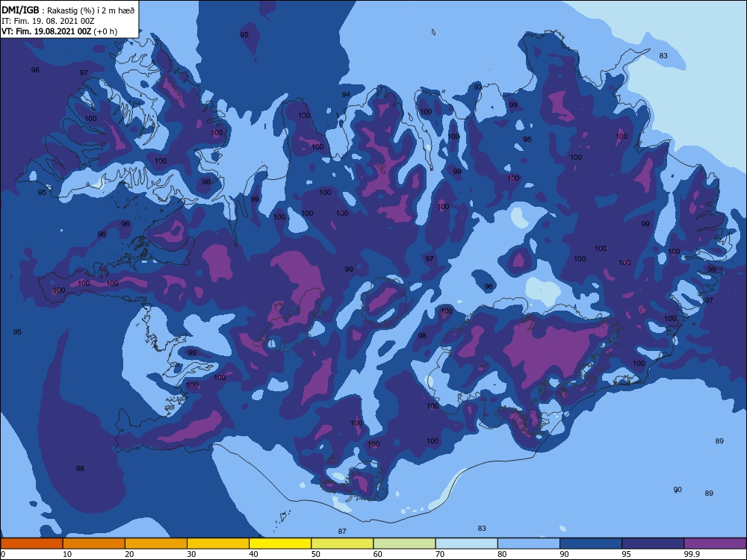Image resolution: width=747 pixels, height=560 pixels.
Task: Pick the light green 60–70 legend swatch
Action: [404, 544]
